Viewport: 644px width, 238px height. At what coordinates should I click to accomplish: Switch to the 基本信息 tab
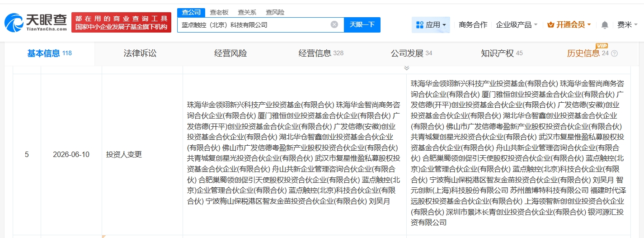click(x=49, y=53)
